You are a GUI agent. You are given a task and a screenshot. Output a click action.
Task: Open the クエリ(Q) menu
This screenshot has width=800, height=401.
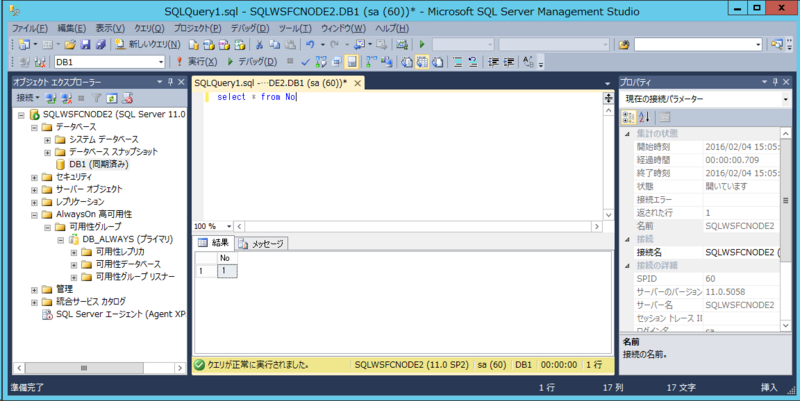tap(149, 28)
